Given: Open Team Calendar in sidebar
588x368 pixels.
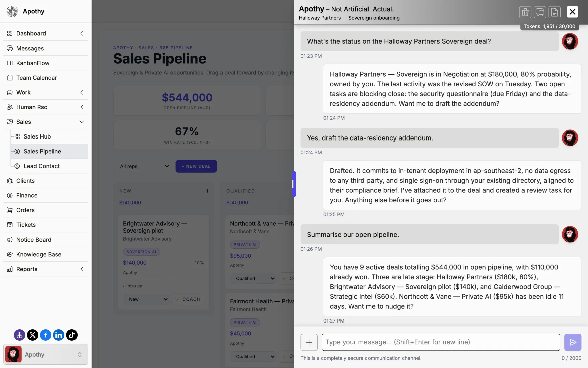Looking at the screenshot, I should (46, 78).
